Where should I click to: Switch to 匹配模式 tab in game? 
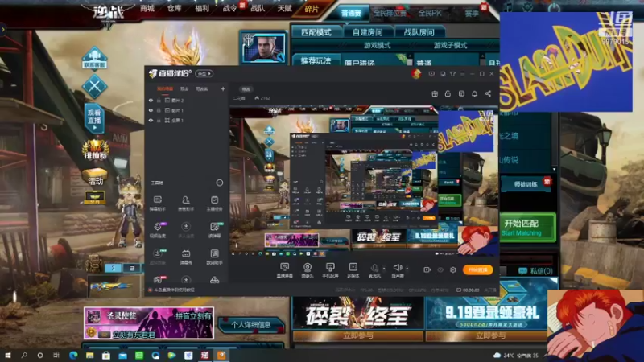[x=316, y=32]
